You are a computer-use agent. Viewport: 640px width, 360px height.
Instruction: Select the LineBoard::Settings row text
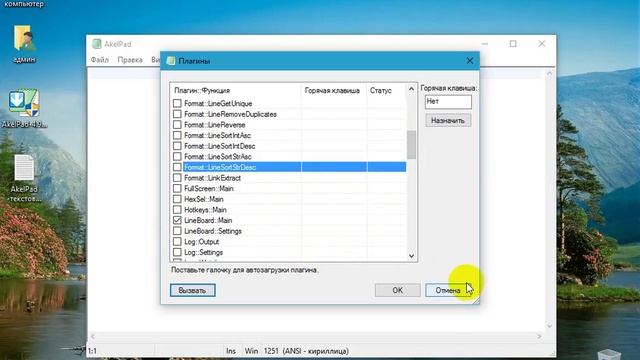[x=213, y=231]
